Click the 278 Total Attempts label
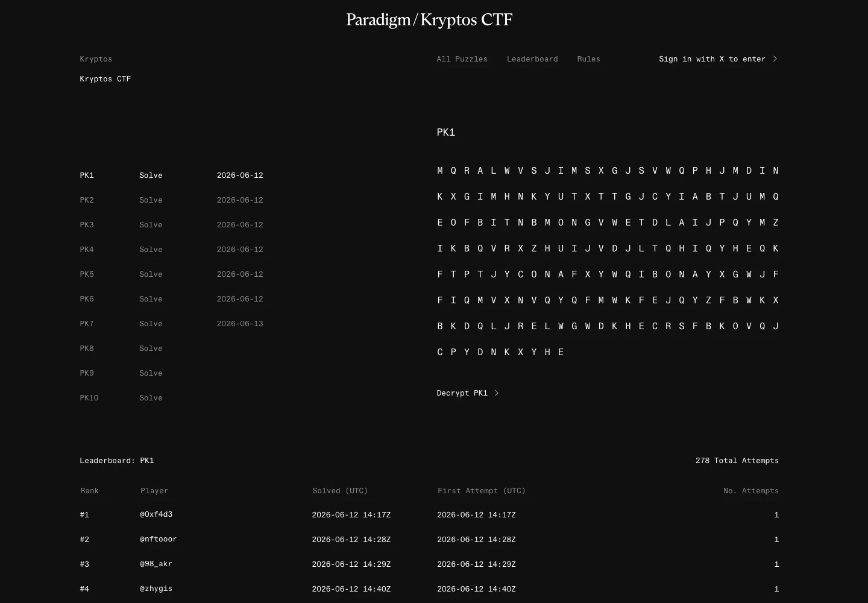This screenshot has height=603, width=868. click(737, 461)
